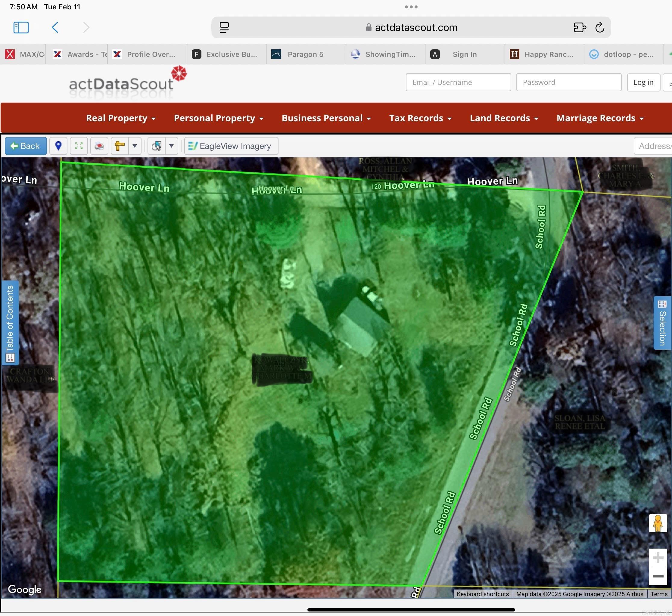Click the Email / Username field

[x=458, y=82]
